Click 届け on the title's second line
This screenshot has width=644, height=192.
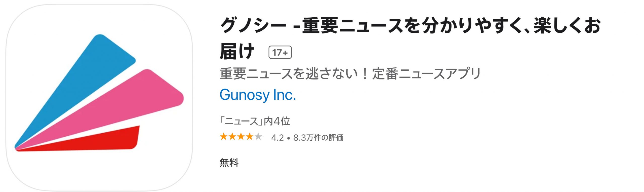(236, 52)
